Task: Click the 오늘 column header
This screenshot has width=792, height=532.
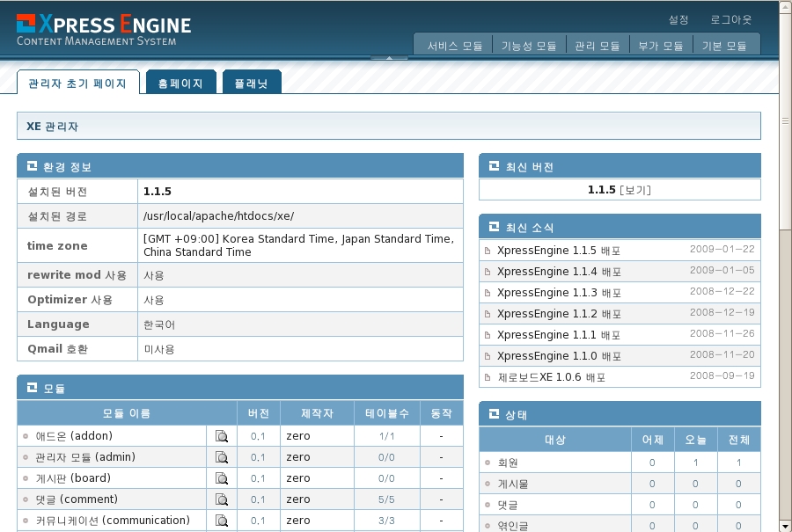Action: [695, 440]
